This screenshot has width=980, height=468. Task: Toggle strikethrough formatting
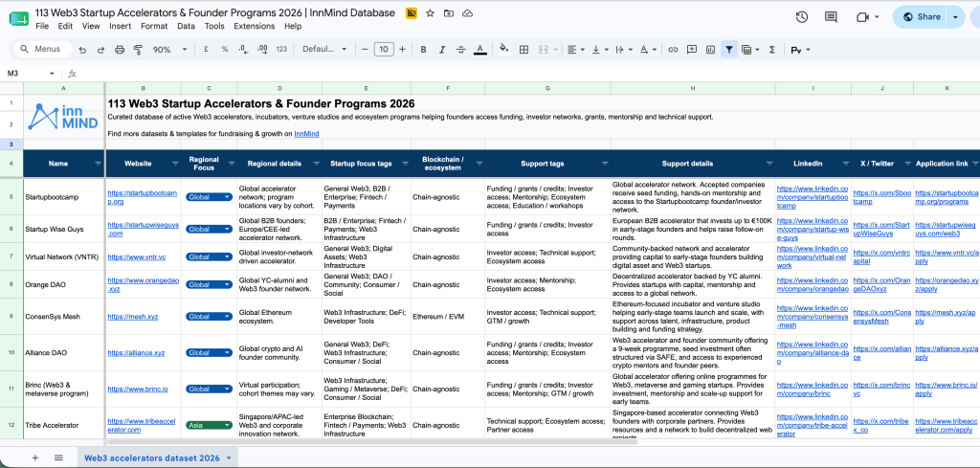[x=460, y=50]
